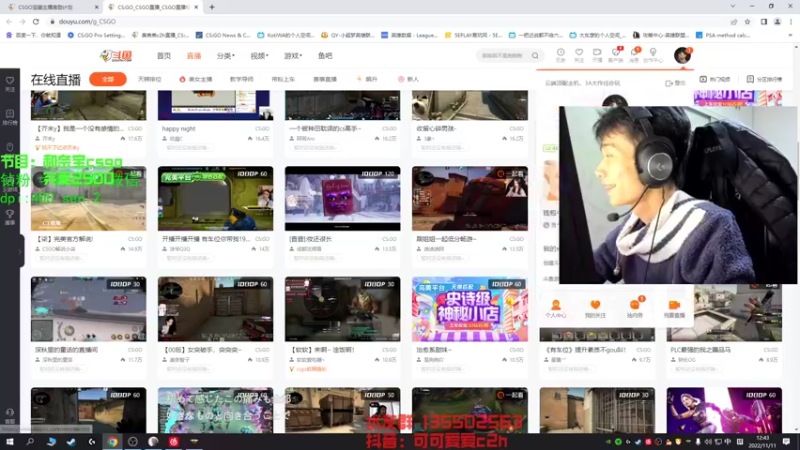
Task: Click the browser back arrow
Action: [9, 21]
